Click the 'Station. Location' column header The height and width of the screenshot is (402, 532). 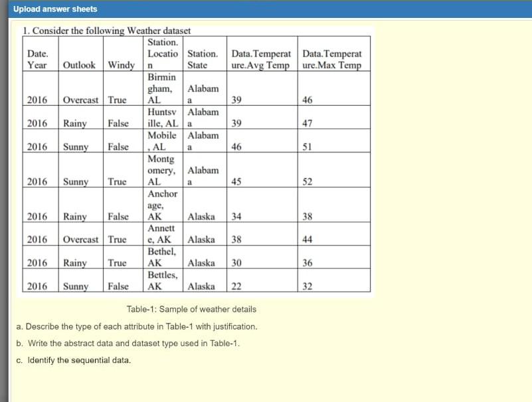pyautogui.click(x=163, y=53)
